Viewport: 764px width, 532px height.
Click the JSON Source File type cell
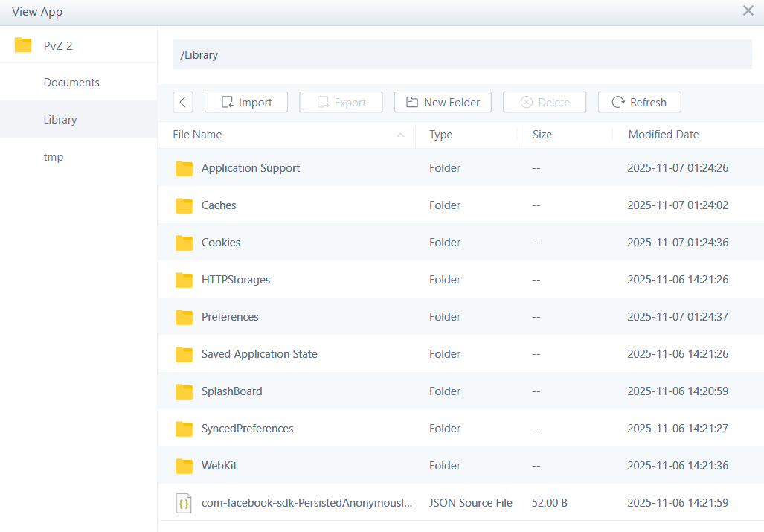pyautogui.click(x=471, y=503)
